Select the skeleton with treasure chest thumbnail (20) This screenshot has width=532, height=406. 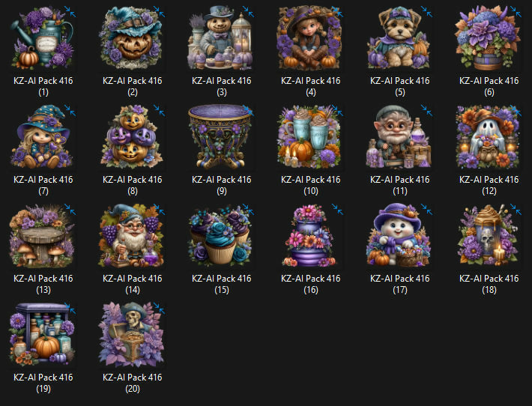[133, 334]
